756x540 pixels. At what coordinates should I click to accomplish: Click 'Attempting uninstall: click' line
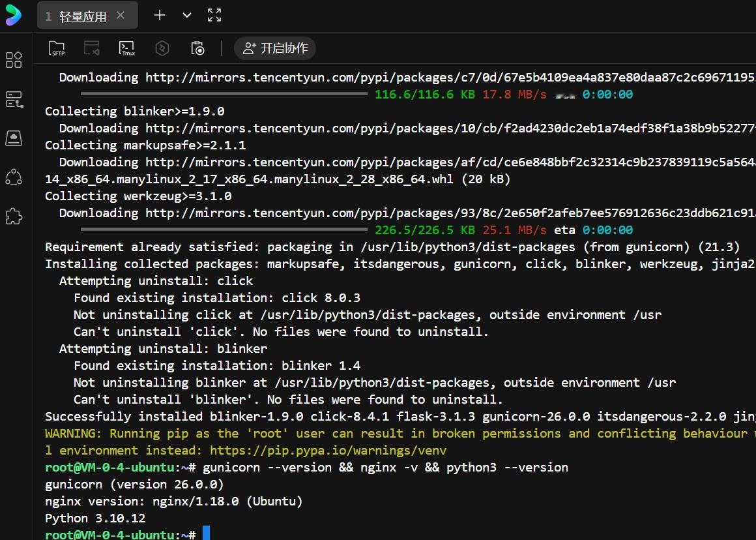[156, 281]
